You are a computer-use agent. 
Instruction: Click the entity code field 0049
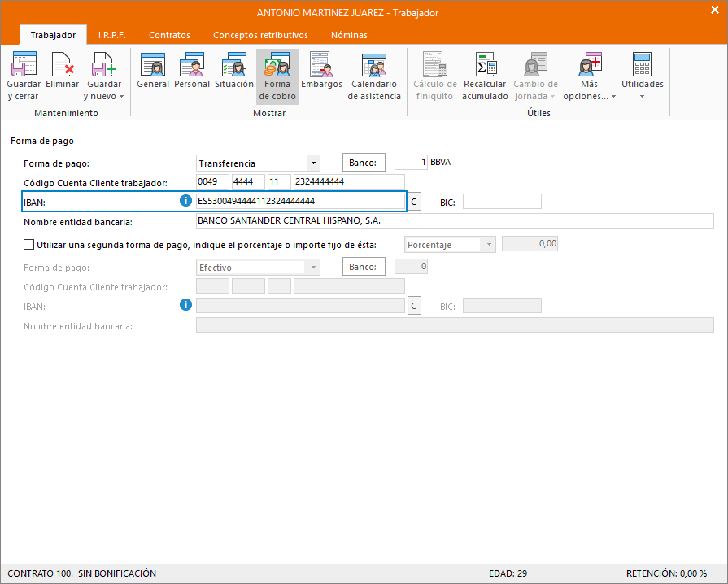click(212, 181)
